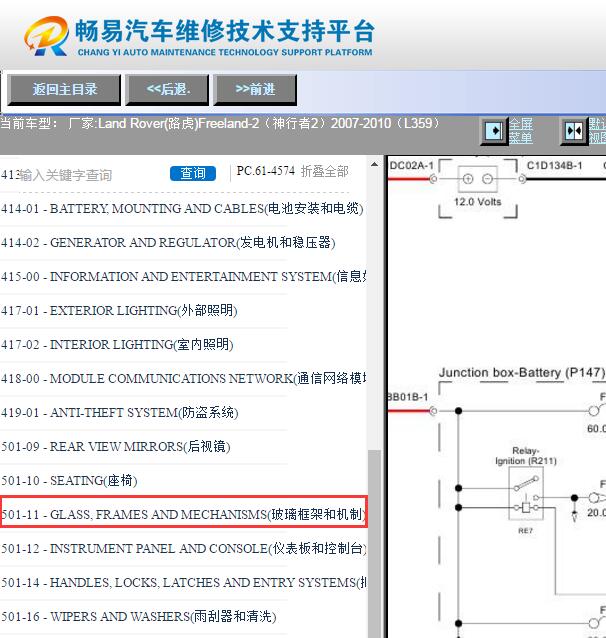The height and width of the screenshot is (638, 606).
Task: Click the current vehicle model Land Rover text
Action: tap(220, 123)
